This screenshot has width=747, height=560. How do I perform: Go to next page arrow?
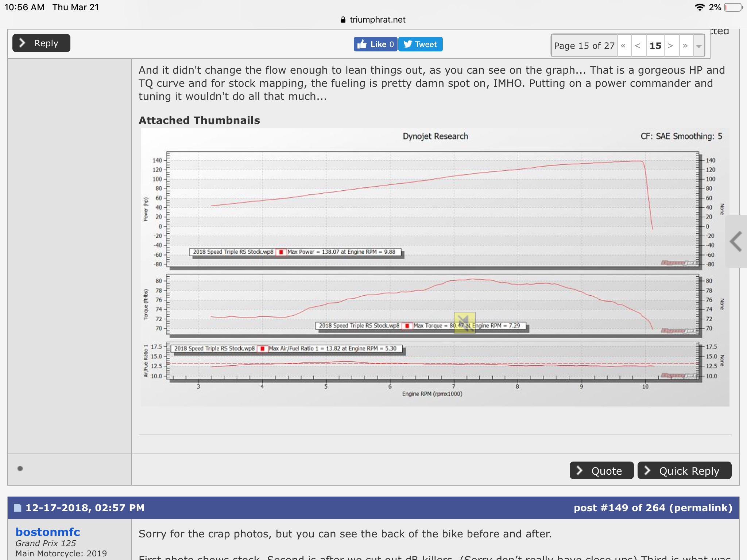coord(671,46)
